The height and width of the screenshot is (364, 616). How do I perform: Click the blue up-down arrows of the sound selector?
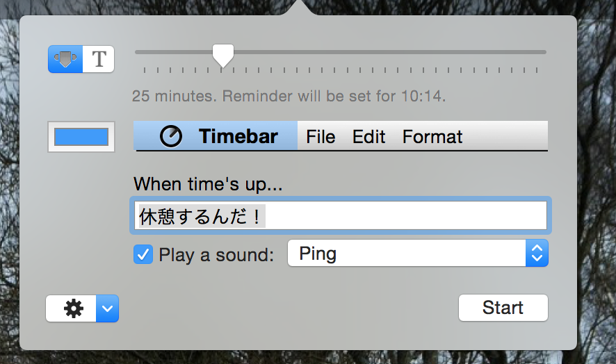point(536,254)
